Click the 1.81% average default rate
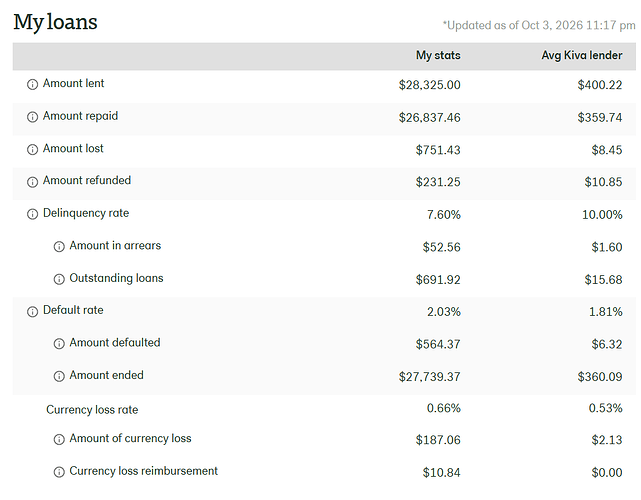 pyautogui.click(x=605, y=312)
